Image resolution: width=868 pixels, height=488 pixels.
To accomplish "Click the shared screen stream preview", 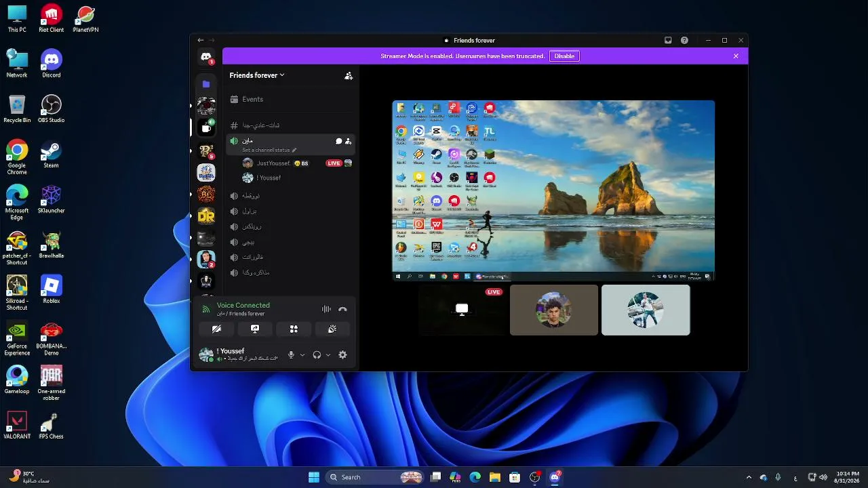I will [x=553, y=190].
